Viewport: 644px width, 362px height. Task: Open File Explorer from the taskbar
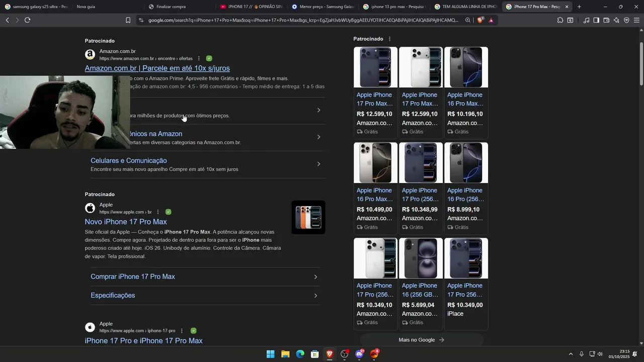(285, 354)
